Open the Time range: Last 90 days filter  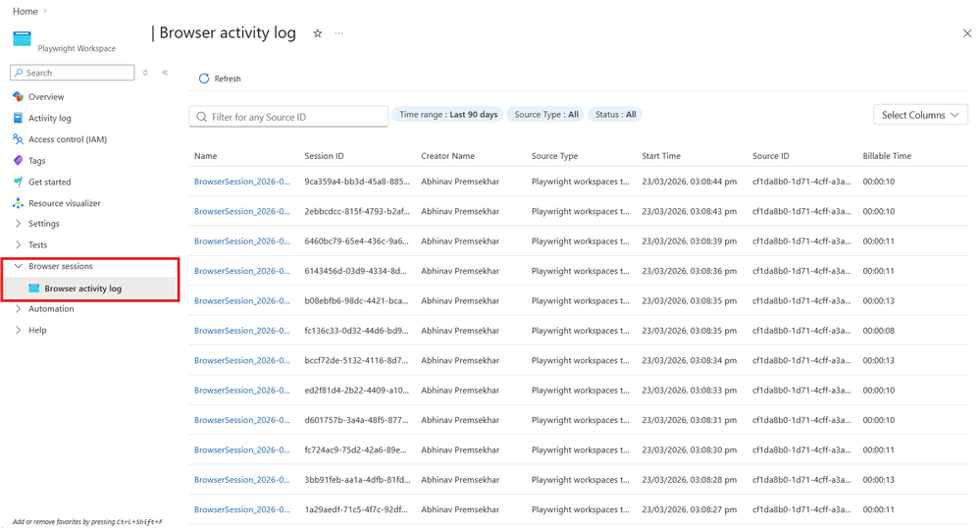[448, 115]
